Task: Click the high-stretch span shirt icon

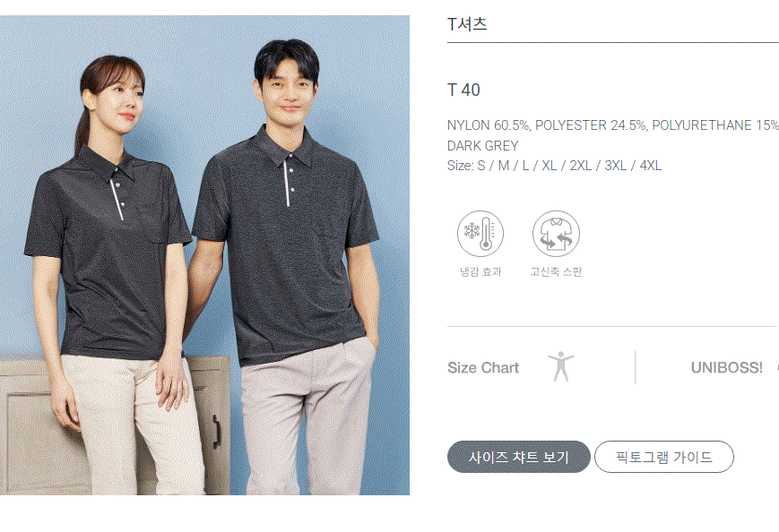Action: click(x=556, y=234)
